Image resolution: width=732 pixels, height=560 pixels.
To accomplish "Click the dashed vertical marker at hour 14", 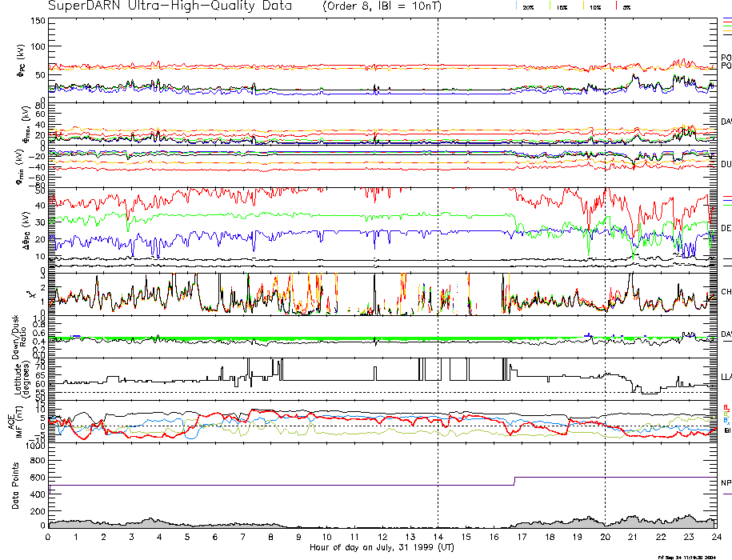I will click(x=438, y=240).
